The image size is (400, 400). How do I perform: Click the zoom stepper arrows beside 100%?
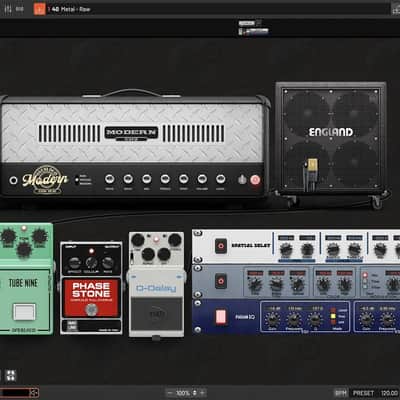(x=194, y=393)
